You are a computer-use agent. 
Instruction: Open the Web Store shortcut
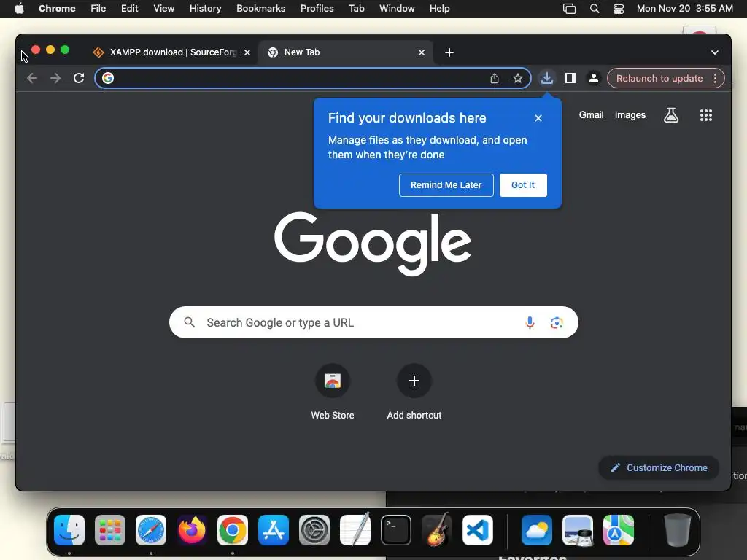(333, 392)
